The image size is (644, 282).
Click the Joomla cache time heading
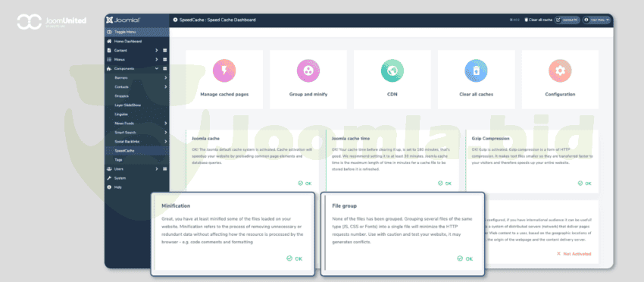(351, 139)
